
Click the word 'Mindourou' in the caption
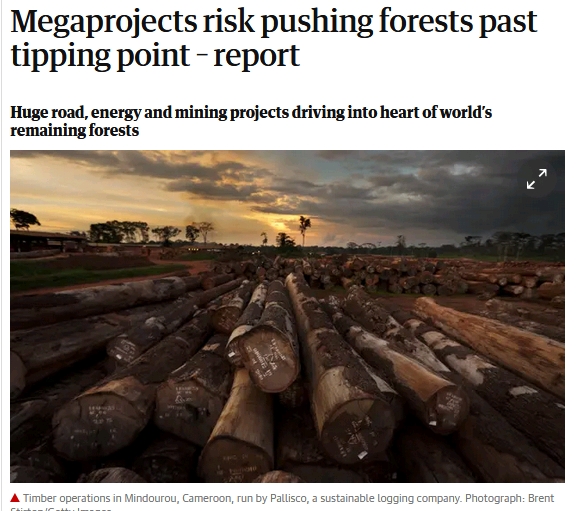[150, 498]
